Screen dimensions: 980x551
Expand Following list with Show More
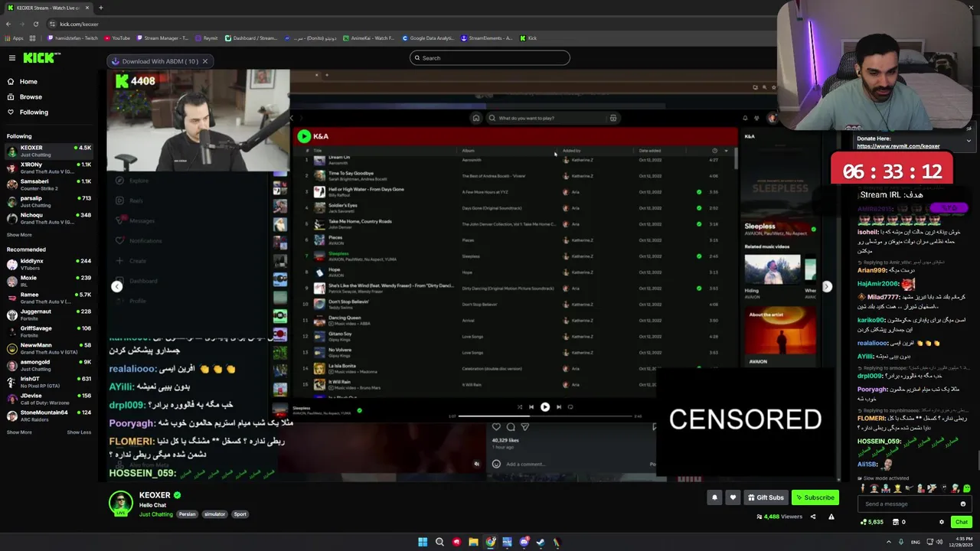click(x=19, y=235)
